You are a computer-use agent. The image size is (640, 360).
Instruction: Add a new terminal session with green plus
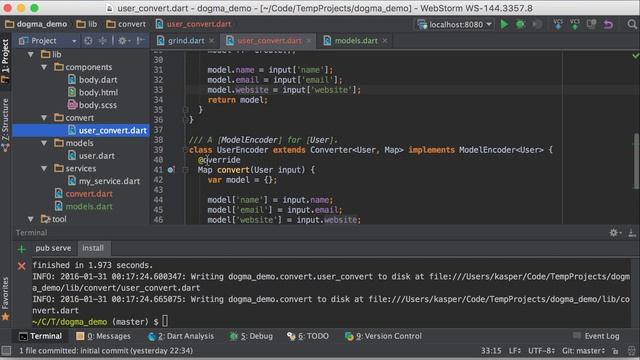point(22,249)
